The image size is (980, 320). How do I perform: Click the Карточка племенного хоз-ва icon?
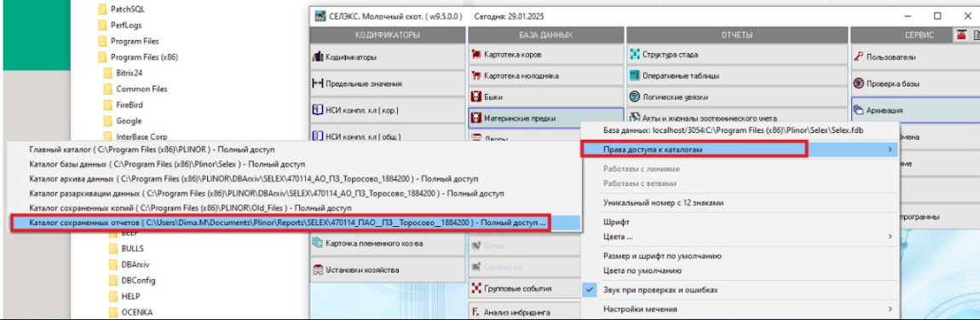pyautogui.click(x=318, y=243)
